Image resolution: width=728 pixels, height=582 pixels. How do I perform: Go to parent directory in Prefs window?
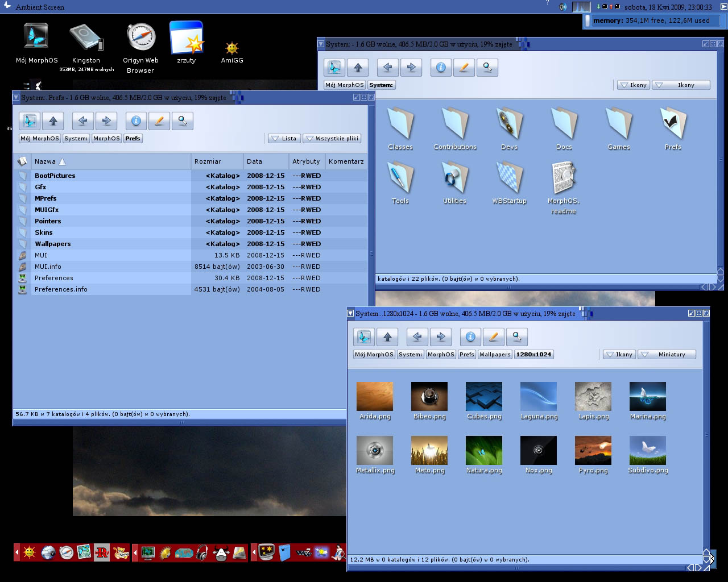[x=53, y=120]
